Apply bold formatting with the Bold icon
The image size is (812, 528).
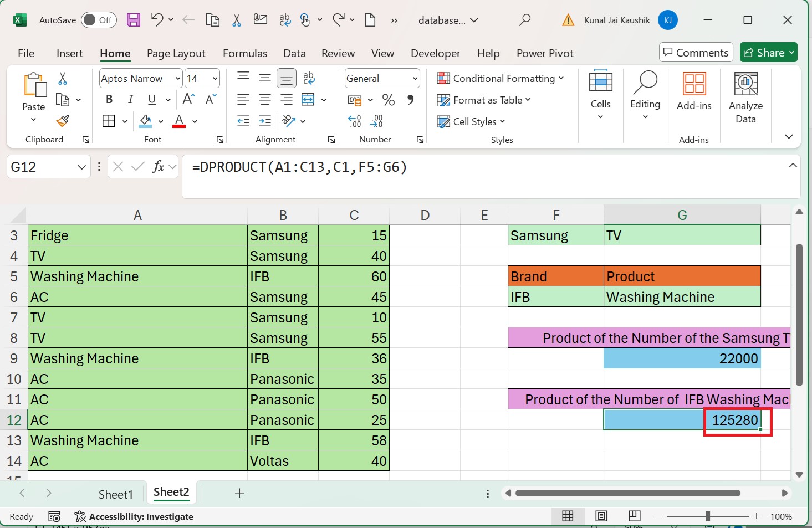[109, 99]
